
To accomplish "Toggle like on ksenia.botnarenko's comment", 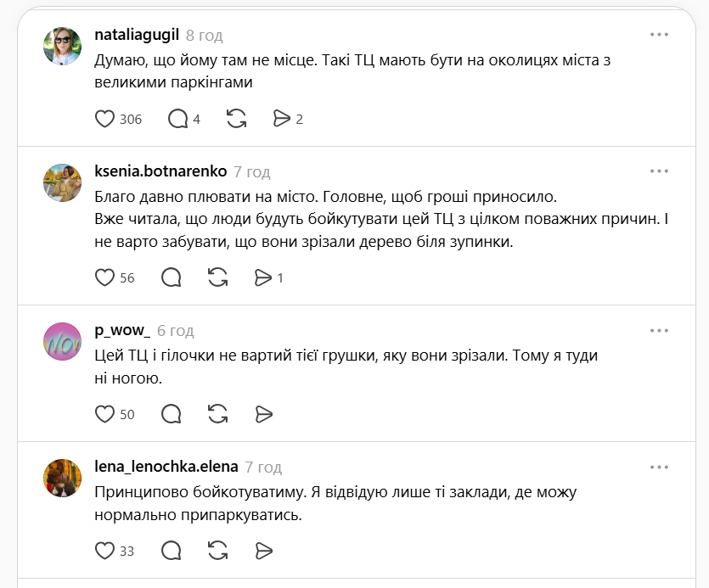I will (x=104, y=277).
